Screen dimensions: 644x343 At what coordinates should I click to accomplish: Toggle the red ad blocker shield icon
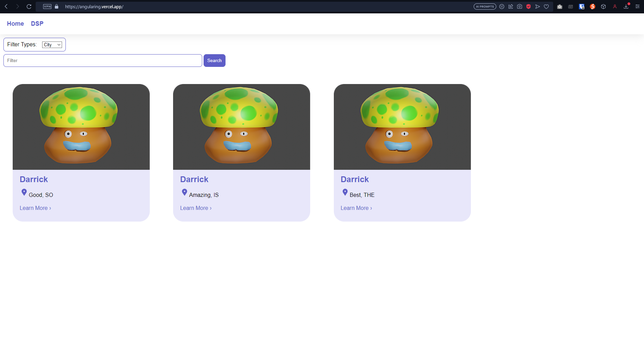(x=528, y=7)
